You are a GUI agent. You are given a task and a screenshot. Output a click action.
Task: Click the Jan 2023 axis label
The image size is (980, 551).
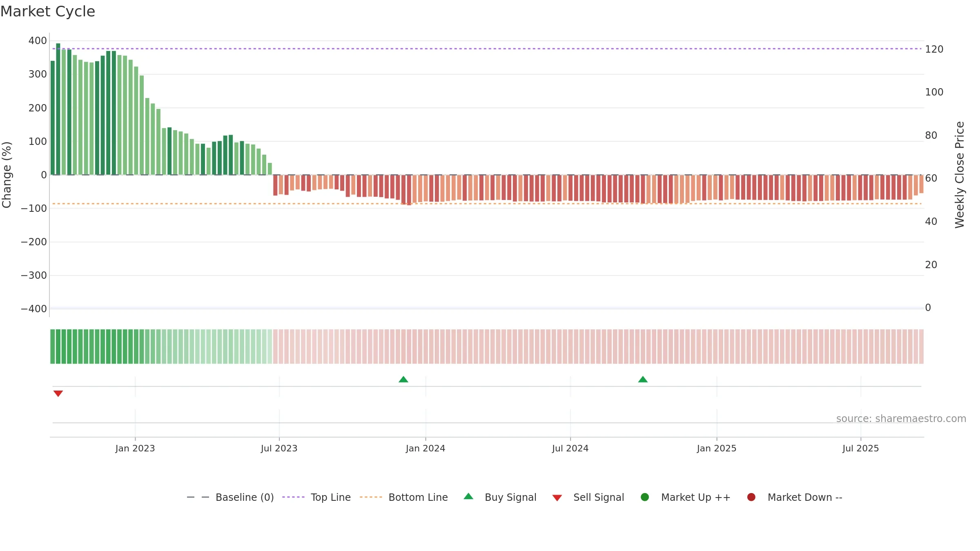pos(135,449)
